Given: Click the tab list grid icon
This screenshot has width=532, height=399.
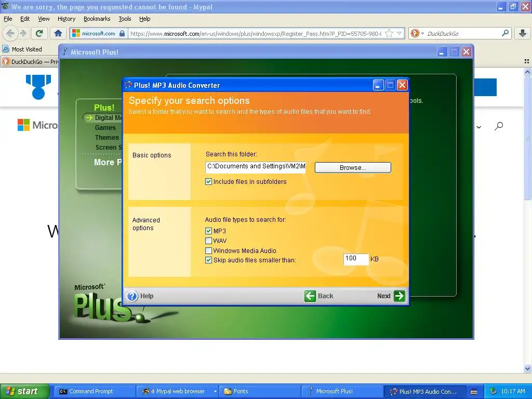Looking at the screenshot, I should coord(527,61).
